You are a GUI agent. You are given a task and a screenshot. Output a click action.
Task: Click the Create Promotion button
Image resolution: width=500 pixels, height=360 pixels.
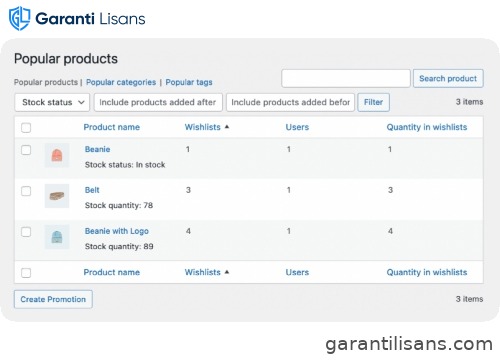pyautogui.click(x=53, y=299)
